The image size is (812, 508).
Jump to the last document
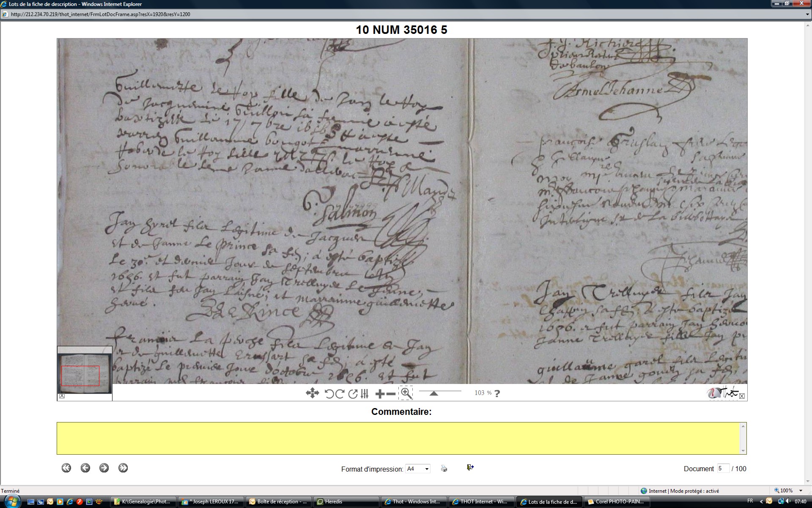[x=123, y=468]
